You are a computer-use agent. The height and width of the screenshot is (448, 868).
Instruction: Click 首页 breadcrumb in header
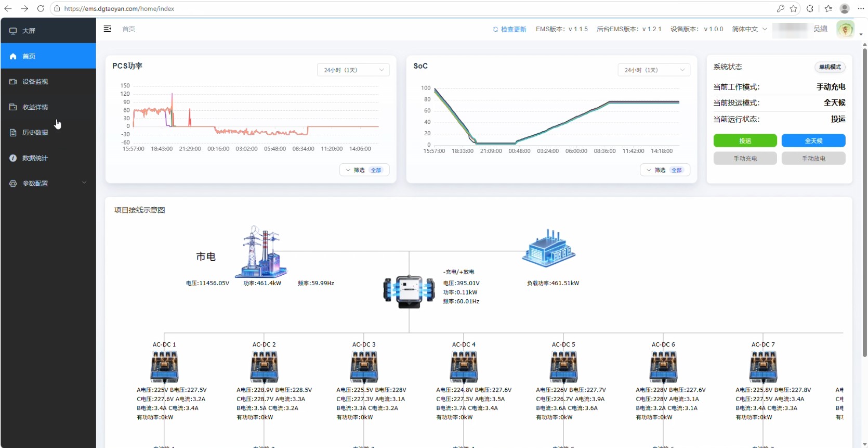click(129, 29)
